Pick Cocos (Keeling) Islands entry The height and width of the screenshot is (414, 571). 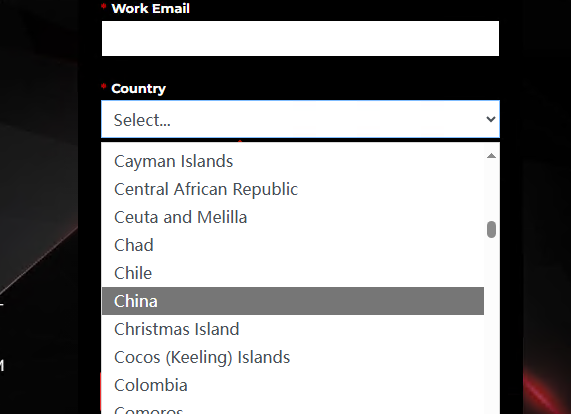(293, 357)
